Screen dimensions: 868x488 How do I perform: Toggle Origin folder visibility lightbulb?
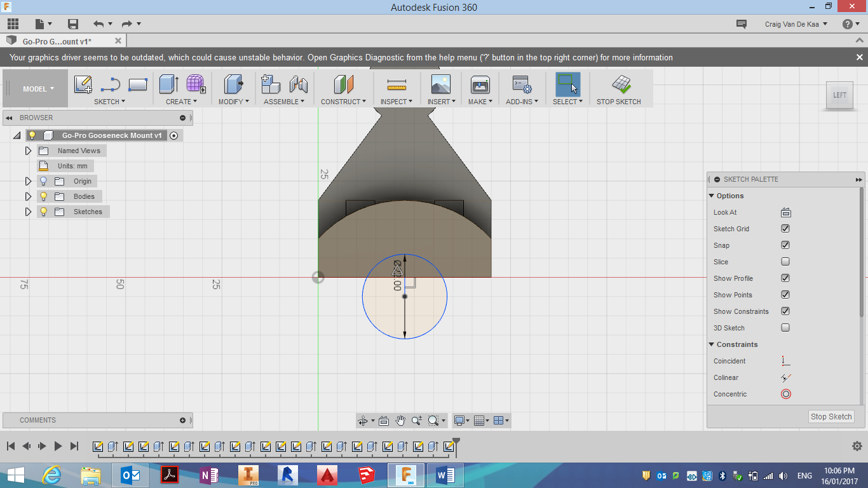click(x=44, y=181)
